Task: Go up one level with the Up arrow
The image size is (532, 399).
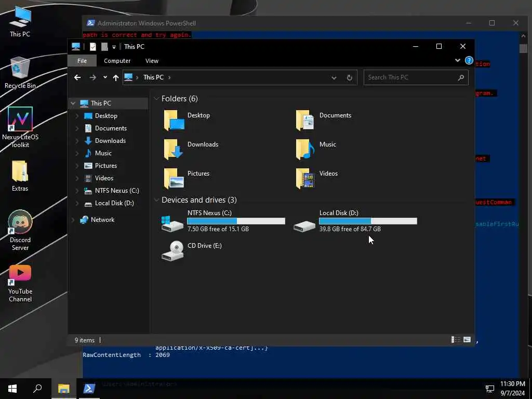Action: [x=116, y=78]
